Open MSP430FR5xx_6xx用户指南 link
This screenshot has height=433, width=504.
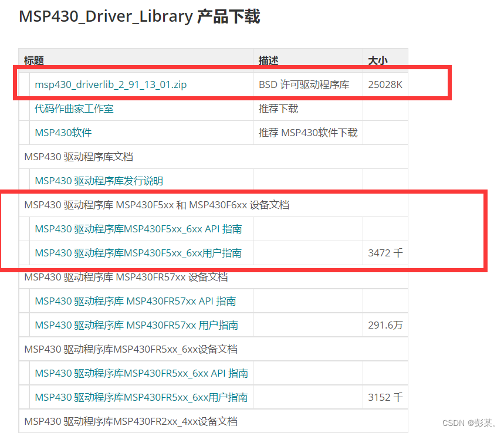pos(141,397)
